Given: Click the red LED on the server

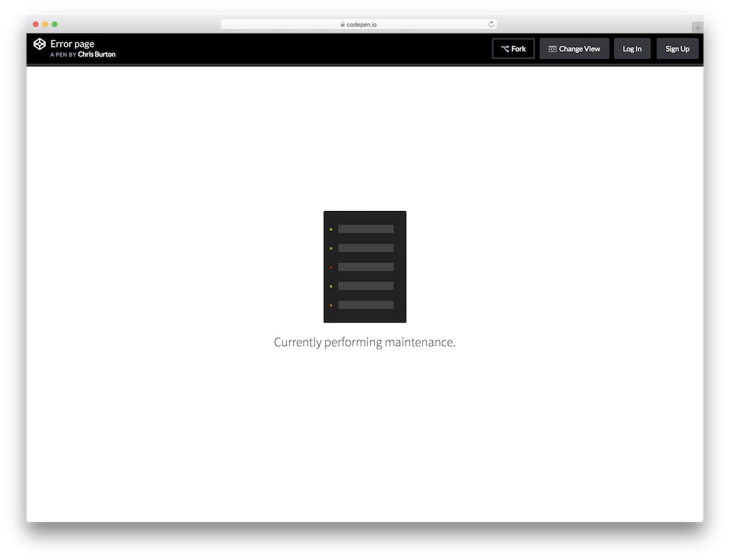Looking at the screenshot, I should [x=331, y=267].
